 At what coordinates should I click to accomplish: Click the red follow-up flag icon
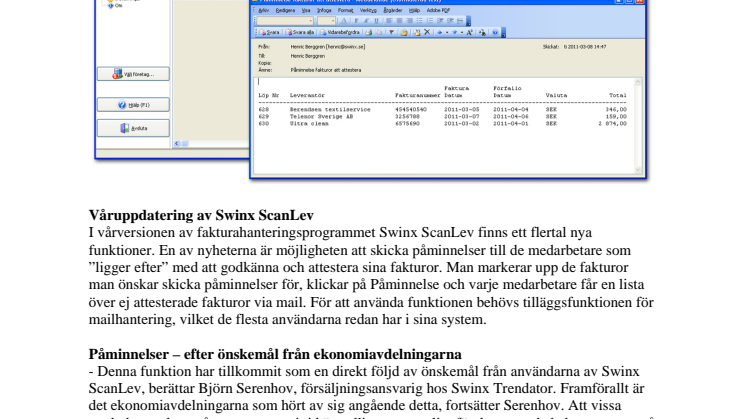point(392,32)
